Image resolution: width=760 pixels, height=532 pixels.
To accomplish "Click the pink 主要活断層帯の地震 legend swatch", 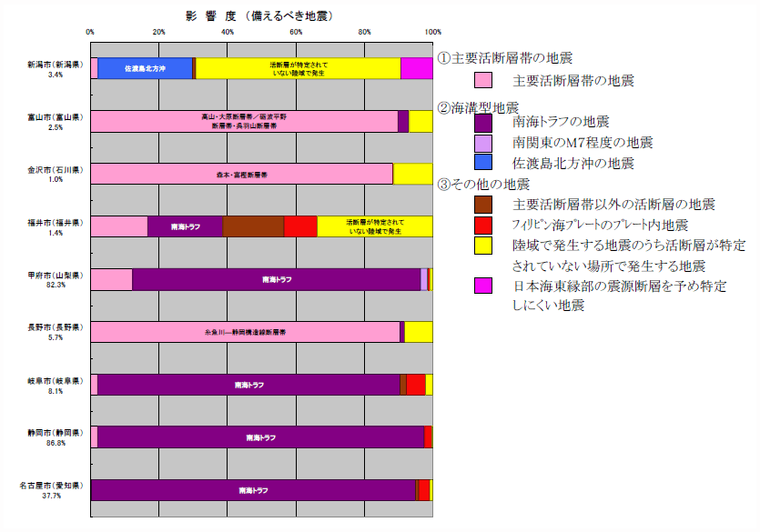I will (x=482, y=80).
